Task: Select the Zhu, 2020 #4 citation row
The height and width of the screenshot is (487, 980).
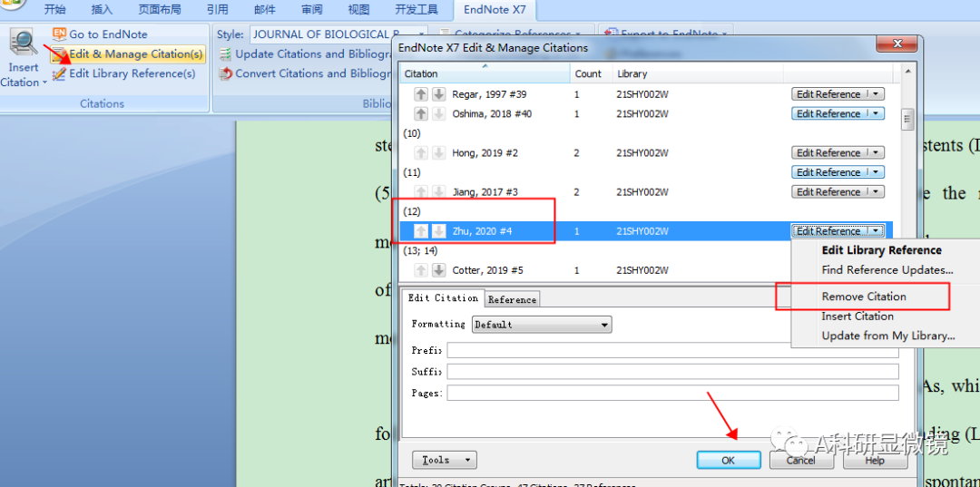Action: [646, 231]
